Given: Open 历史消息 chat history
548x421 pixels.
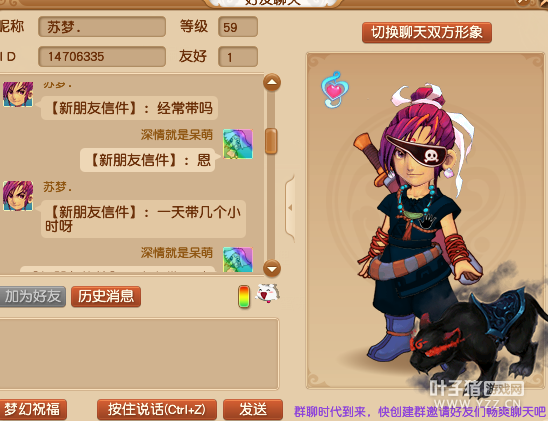Looking at the screenshot, I should pos(106,297).
